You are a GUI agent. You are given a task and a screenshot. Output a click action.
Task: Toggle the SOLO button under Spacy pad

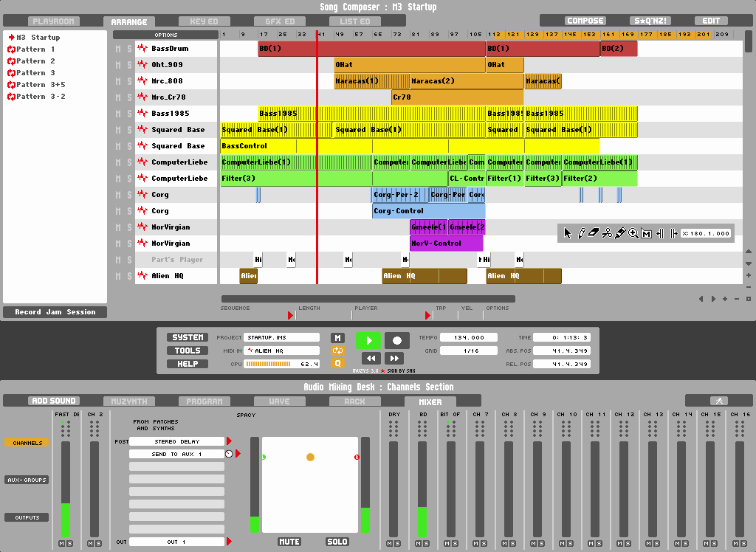coord(337,542)
